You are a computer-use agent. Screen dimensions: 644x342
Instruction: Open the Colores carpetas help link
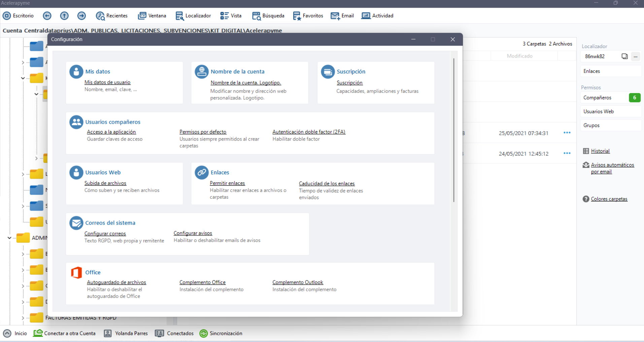coord(609,199)
